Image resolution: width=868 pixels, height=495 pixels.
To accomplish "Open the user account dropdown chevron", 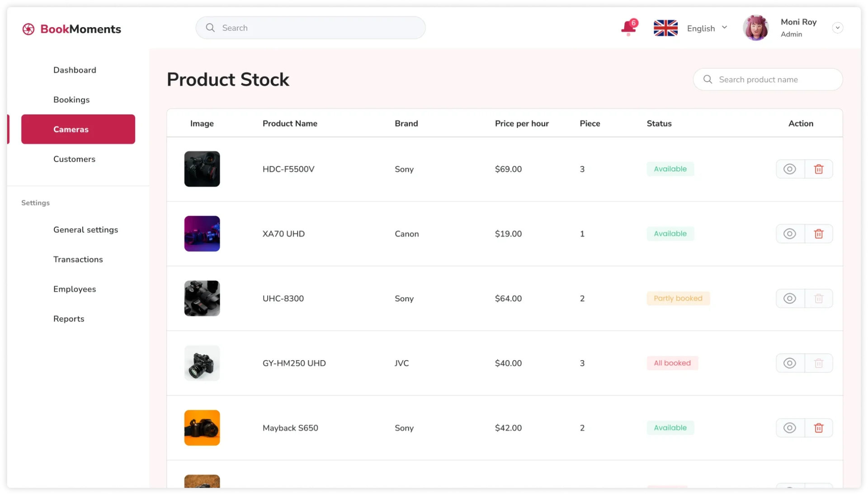I will [x=837, y=28].
